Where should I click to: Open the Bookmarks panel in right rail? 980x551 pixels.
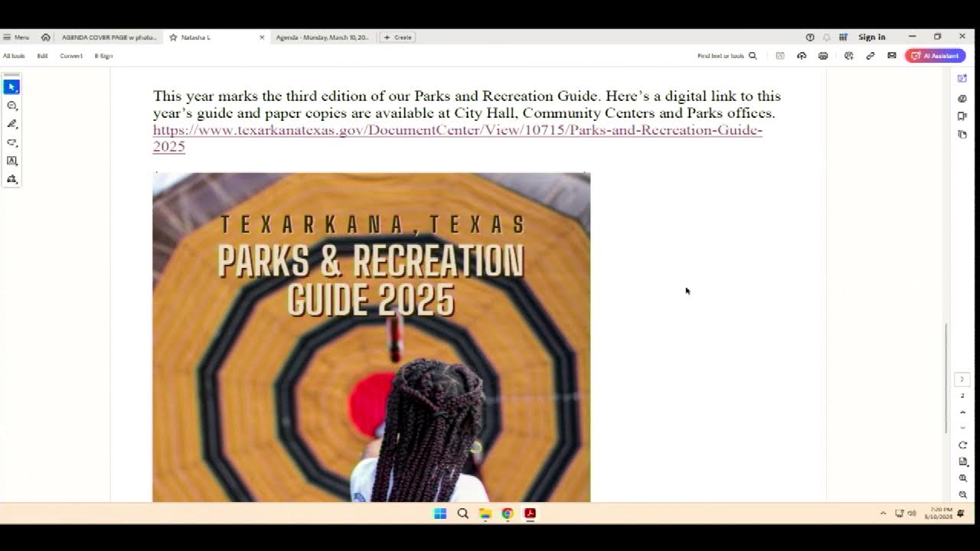coord(962,116)
